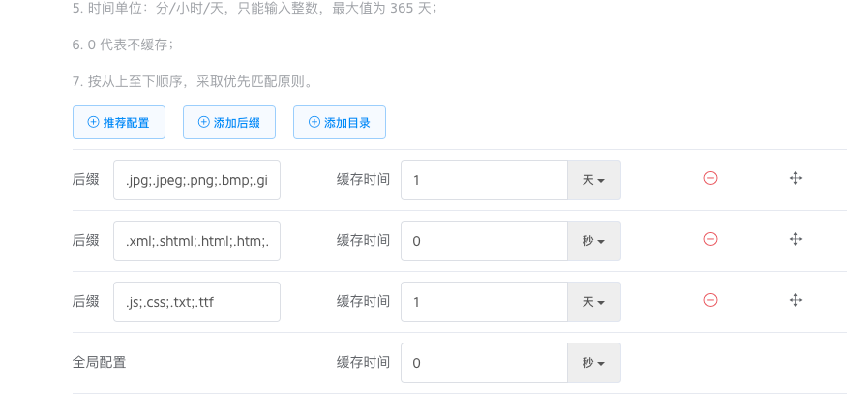Focus suffix field containing .jpg;.jpeg;.png

pos(196,180)
